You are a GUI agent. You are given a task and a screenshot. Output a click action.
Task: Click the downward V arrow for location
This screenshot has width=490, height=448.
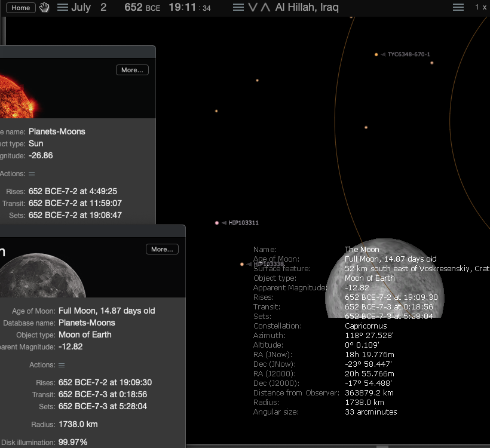[253, 7]
